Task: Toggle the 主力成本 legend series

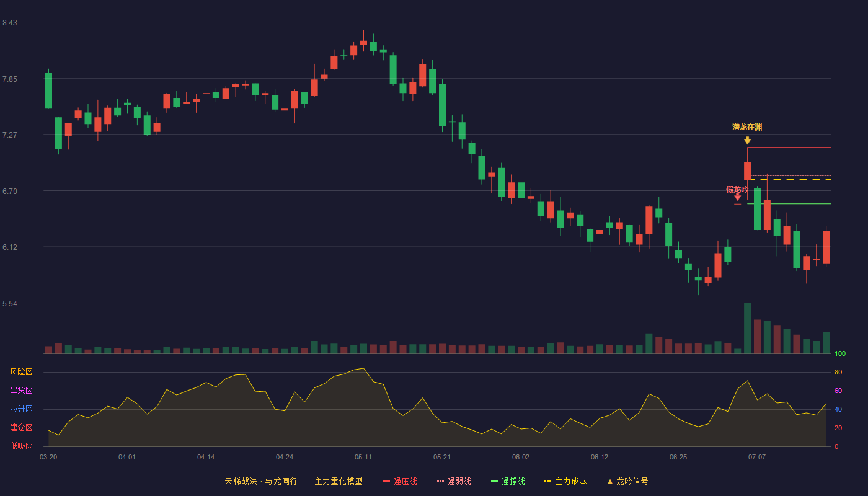Action: 565,481
